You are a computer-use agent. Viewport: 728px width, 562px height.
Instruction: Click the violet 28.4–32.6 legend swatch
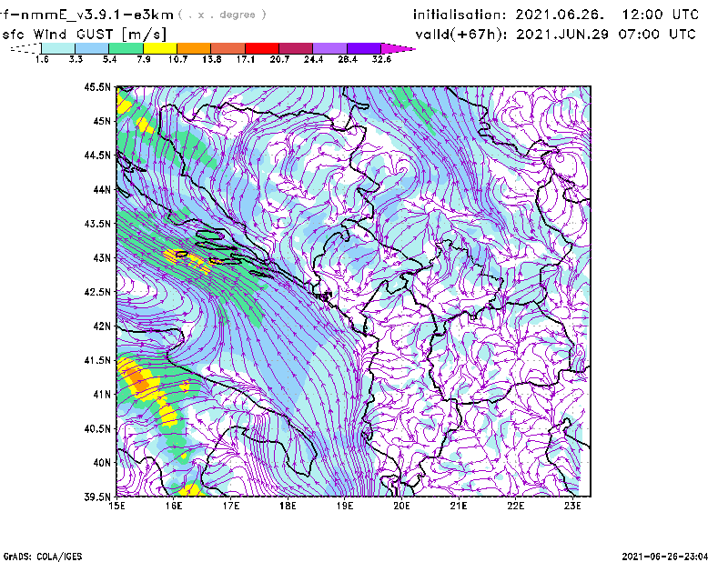coord(363,48)
